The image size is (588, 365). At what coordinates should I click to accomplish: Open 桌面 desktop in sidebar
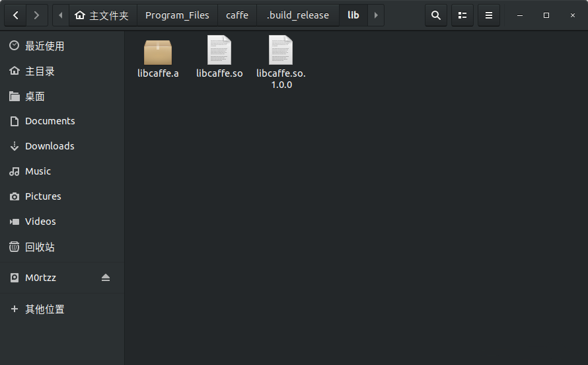62,97
